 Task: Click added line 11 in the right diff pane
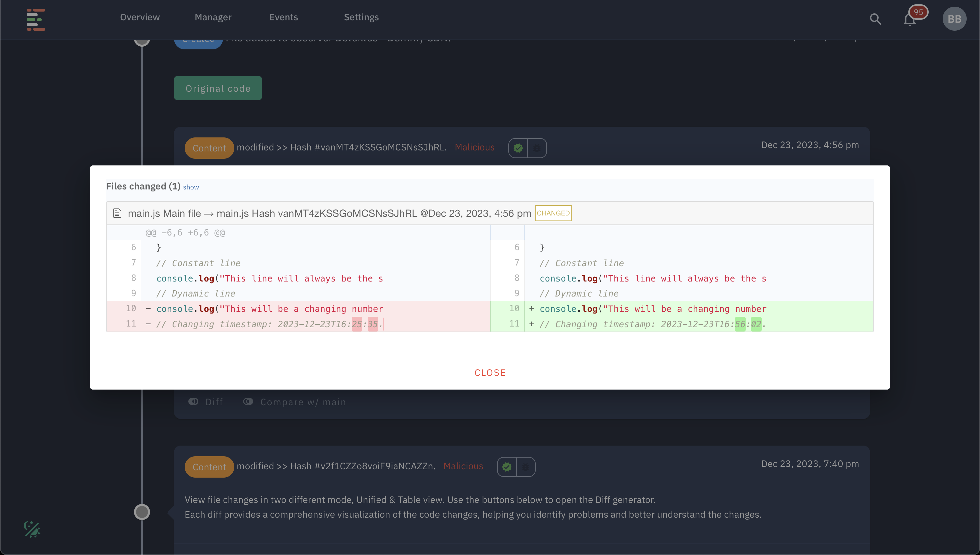682,324
